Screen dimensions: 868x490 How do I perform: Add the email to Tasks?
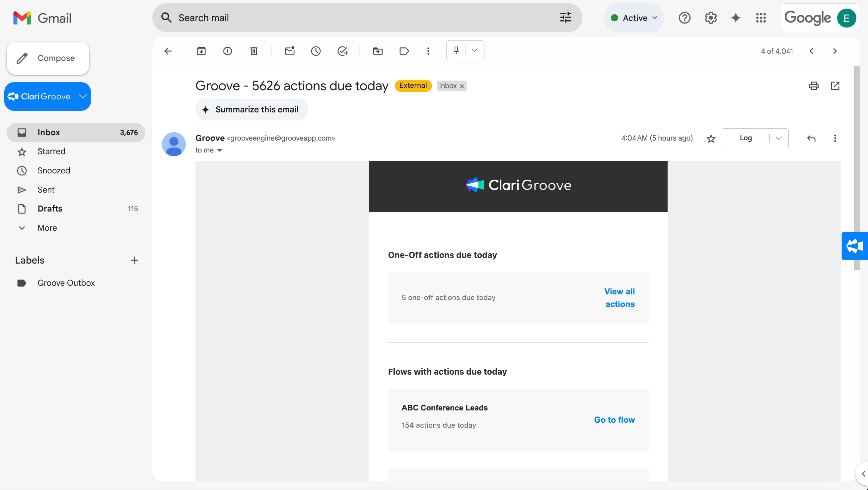(342, 51)
